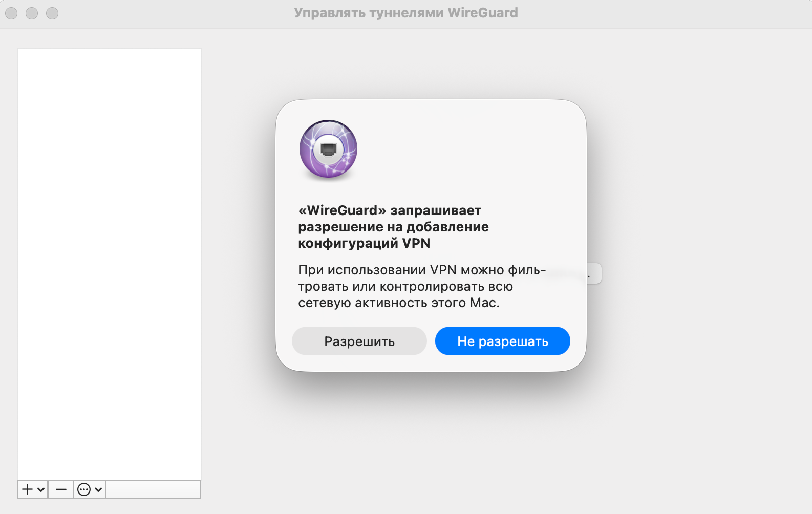Open the ellipsis more-actions icon
The height and width of the screenshot is (514, 812).
pyautogui.click(x=83, y=489)
